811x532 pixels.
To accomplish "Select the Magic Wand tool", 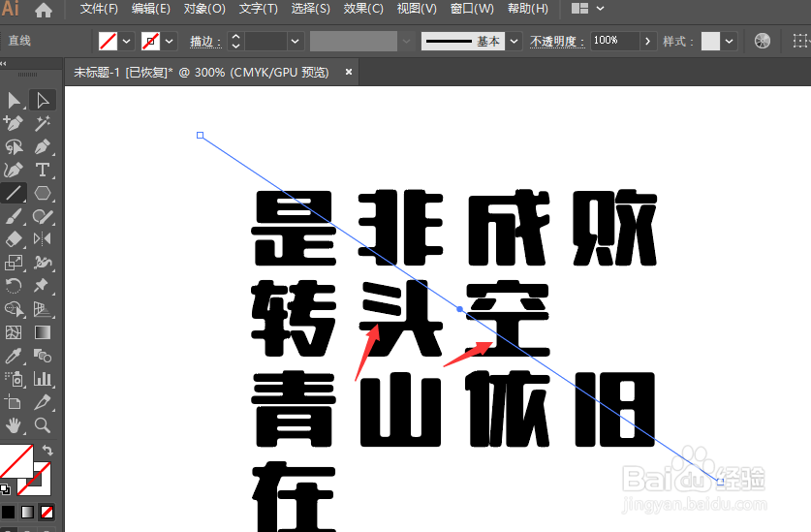I will pyautogui.click(x=43, y=124).
